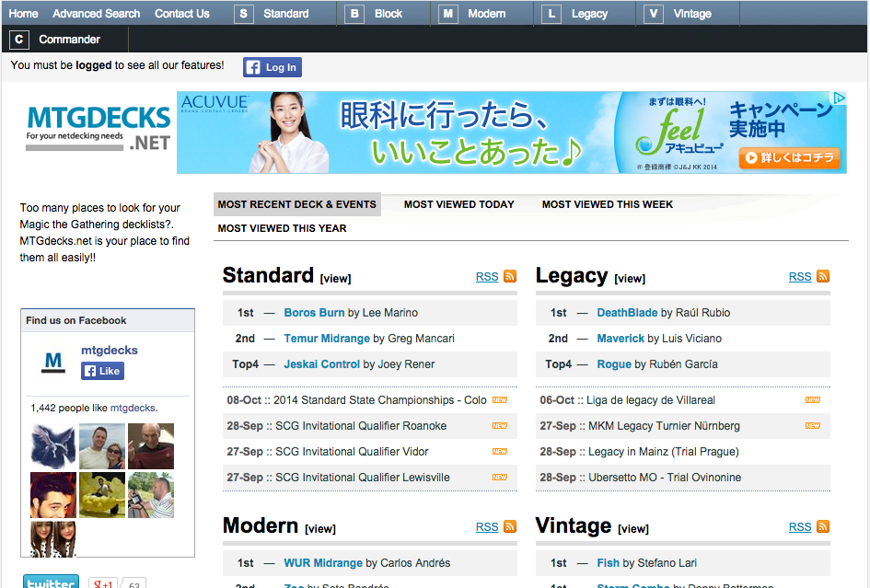Open the Jeskai Control deck

322,363
